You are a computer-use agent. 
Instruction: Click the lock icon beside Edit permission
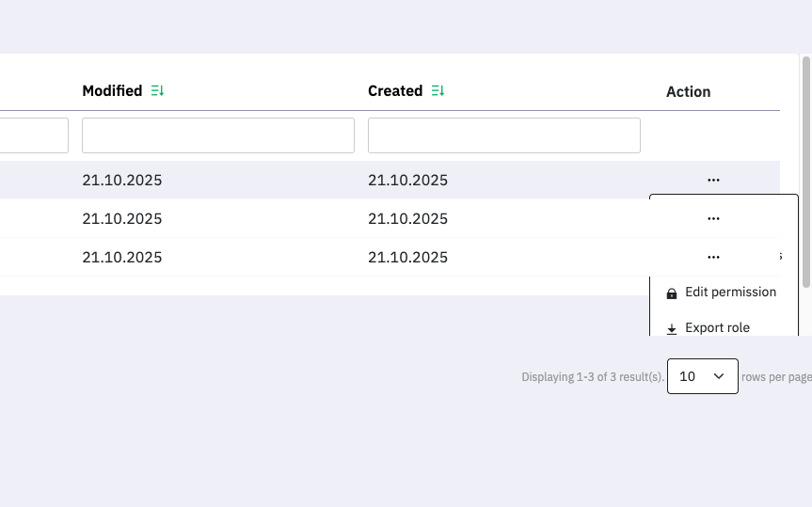(x=672, y=293)
